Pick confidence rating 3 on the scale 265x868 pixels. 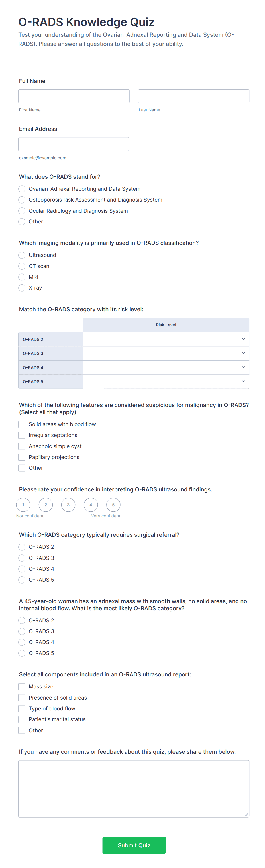tap(68, 505)
